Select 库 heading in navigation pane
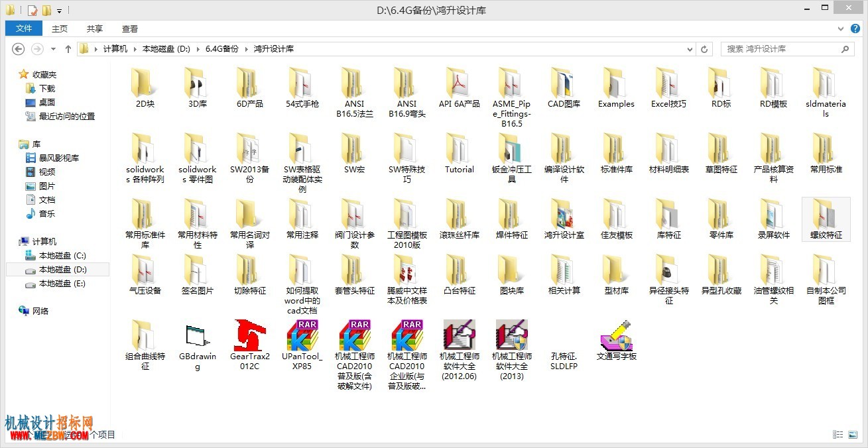This screenshot has height=448, width=868. (x=36, y=144)
